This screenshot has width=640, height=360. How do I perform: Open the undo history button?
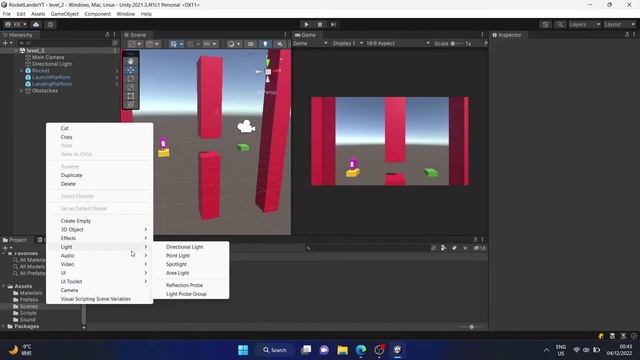[x=546, y=24]
